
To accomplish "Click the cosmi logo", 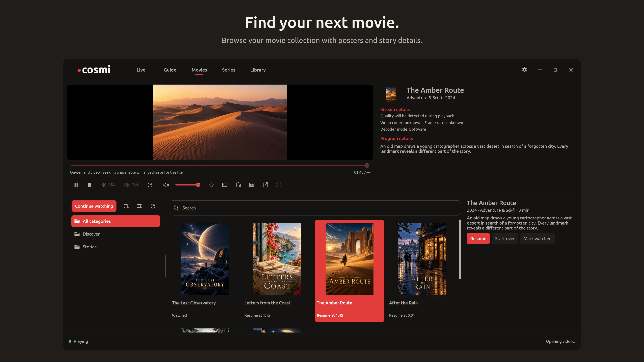I will 94,70.
